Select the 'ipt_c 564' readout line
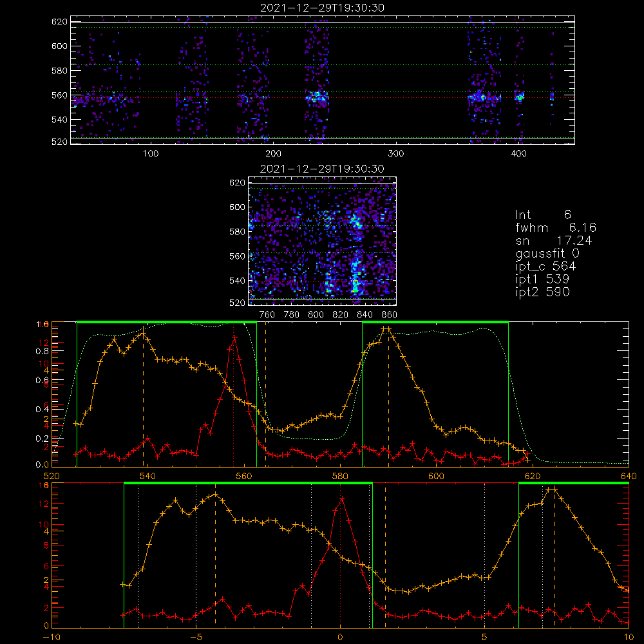Viewport: 644px width, 644px height. tap(545, 267)
